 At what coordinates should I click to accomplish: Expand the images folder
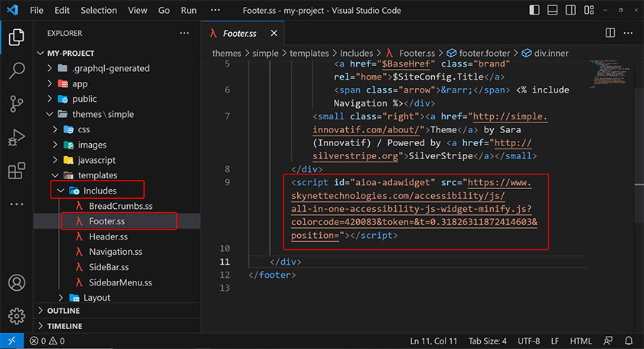click(55, 145)
